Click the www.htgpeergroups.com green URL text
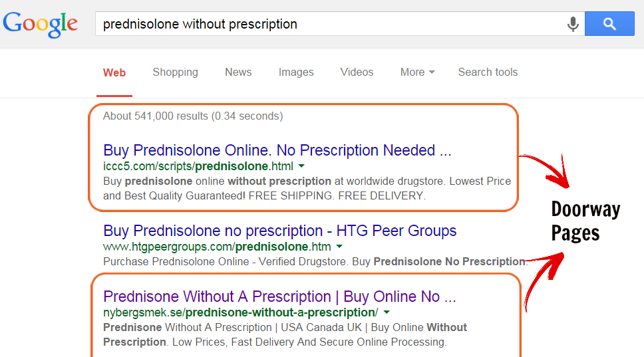The width and height of the screenshot is (644, 357). pyautogui.click(x=217, y=247)
